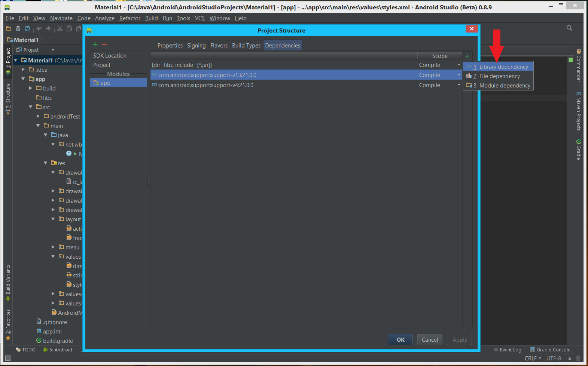Switch to the Signing tab
The height and width of the screenshot is (366, 588).
click(196, 46)
